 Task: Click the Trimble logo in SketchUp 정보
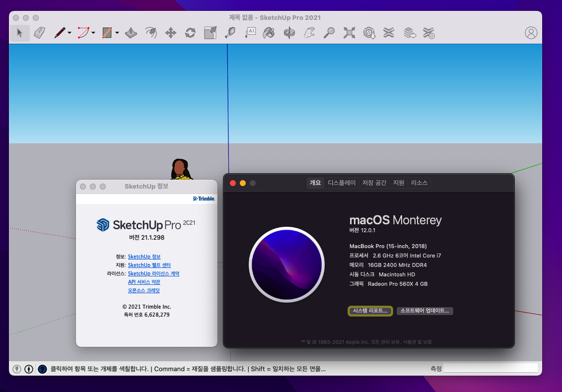point(204,198)
